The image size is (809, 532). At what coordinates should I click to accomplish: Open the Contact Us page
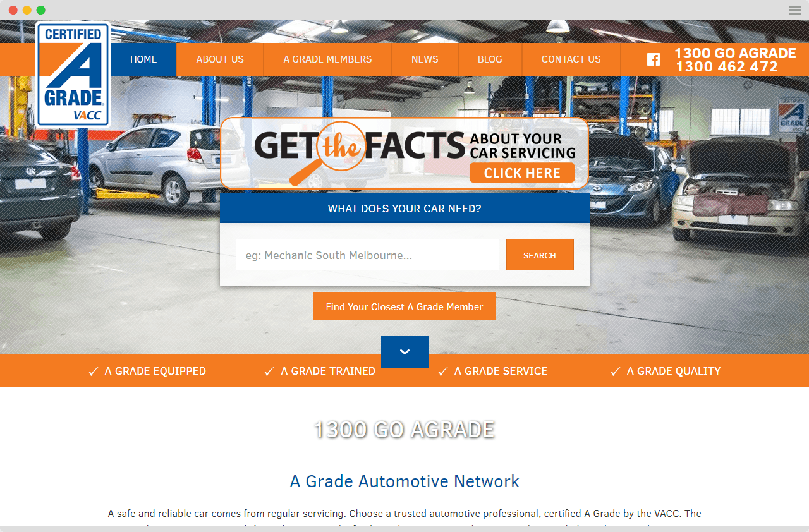click(x=571, y=59)
